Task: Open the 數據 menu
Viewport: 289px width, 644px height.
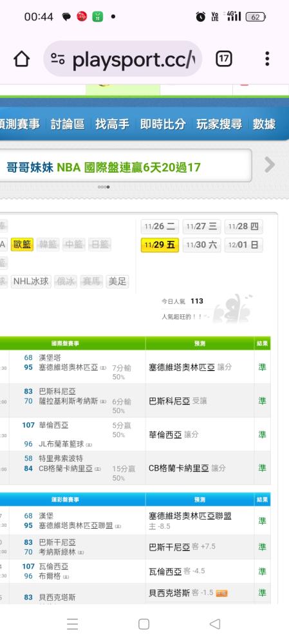Action: click(264, 124)
